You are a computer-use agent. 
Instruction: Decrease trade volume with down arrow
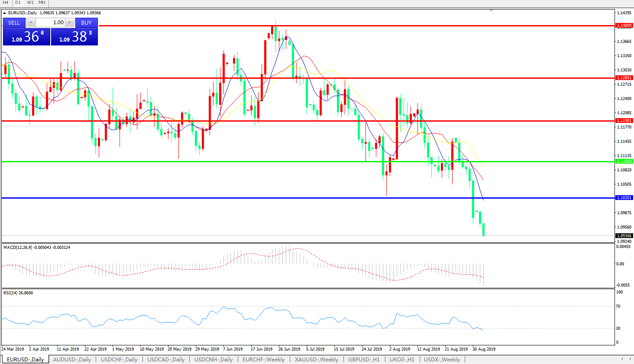31,23
